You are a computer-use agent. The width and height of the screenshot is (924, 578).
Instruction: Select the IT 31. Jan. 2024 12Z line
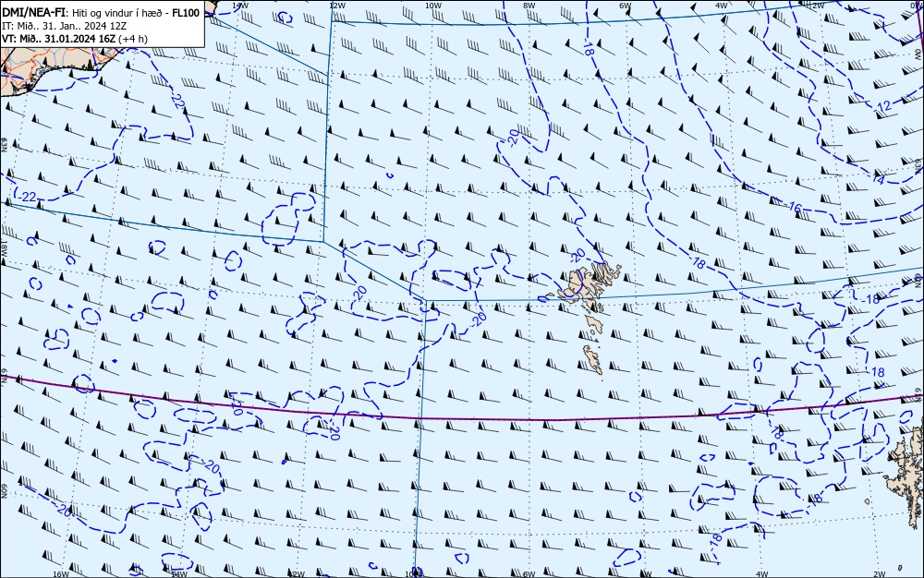(65, 26)
